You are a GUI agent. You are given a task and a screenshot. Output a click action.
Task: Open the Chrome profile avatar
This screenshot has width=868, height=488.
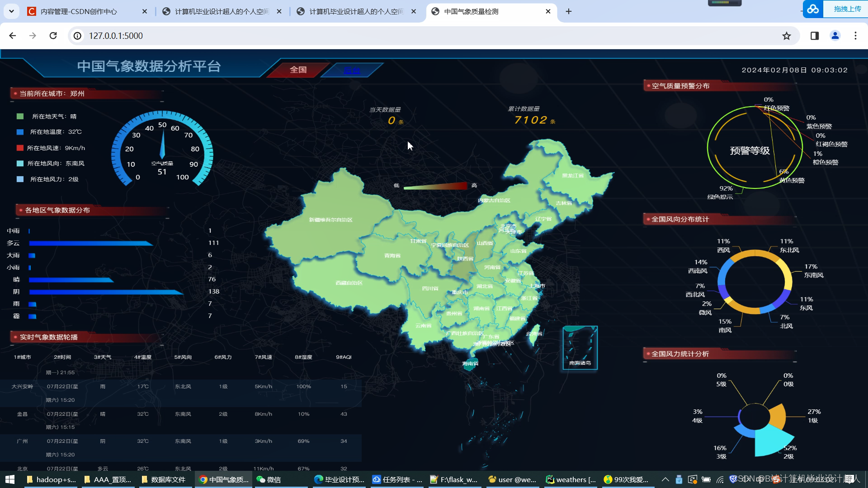835,36
